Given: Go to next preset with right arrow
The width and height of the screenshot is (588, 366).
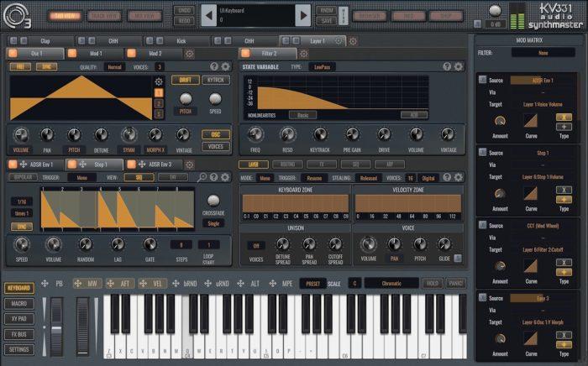Looking at the screenshot, I should pyautogui.click(x=303, y=16).
